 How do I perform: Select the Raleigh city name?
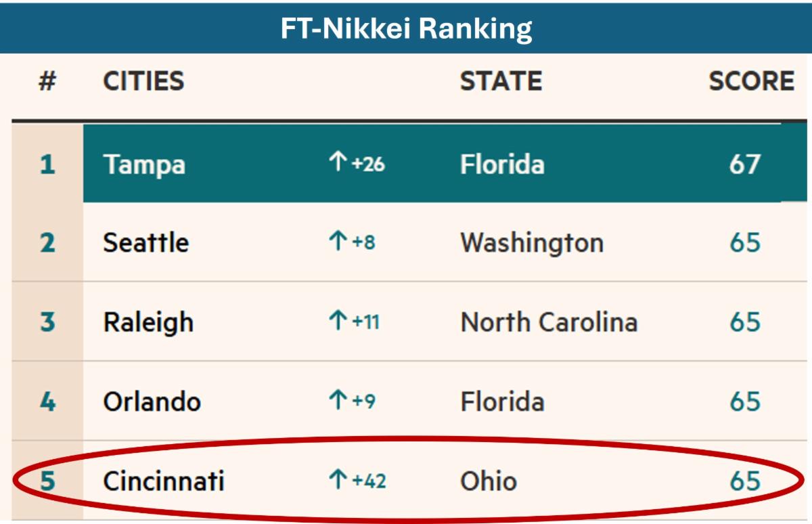pos(148,322)
